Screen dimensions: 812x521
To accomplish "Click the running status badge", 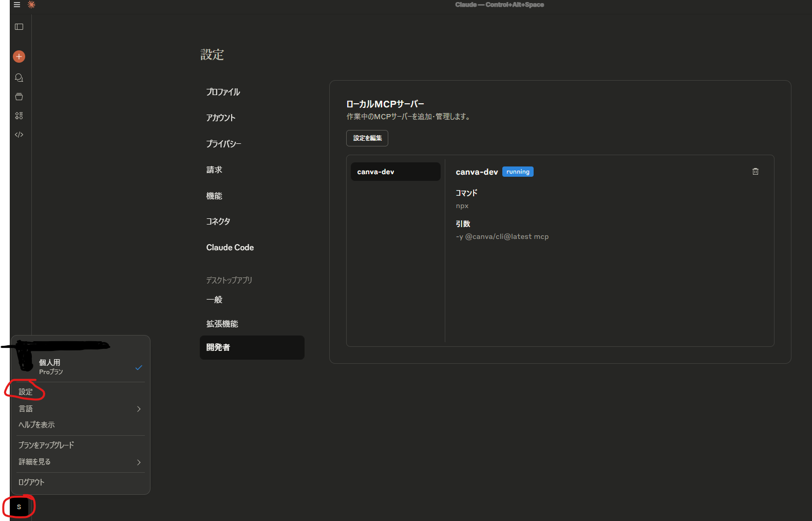I will pos(518,172).
